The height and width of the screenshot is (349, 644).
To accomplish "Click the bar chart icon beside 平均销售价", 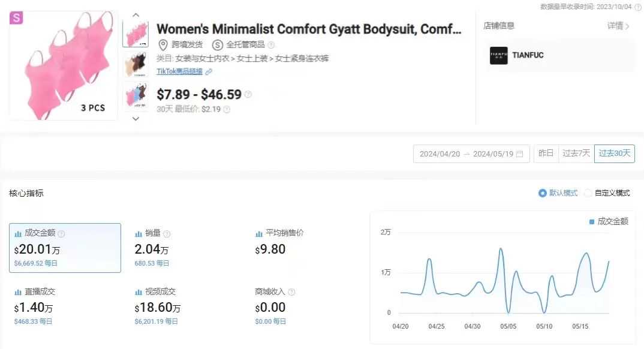I will (x=259, y=234).
